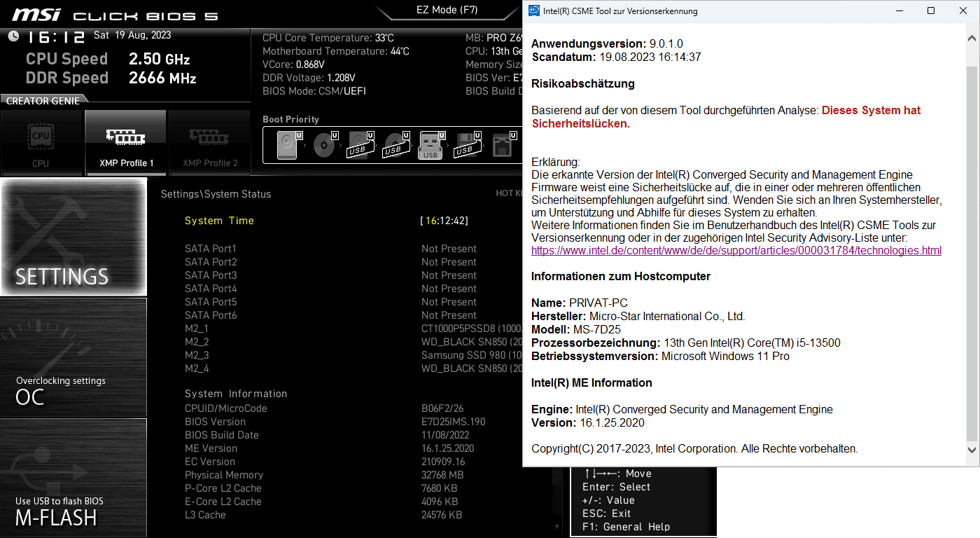Click the CREATOR GENIE label

43,101
